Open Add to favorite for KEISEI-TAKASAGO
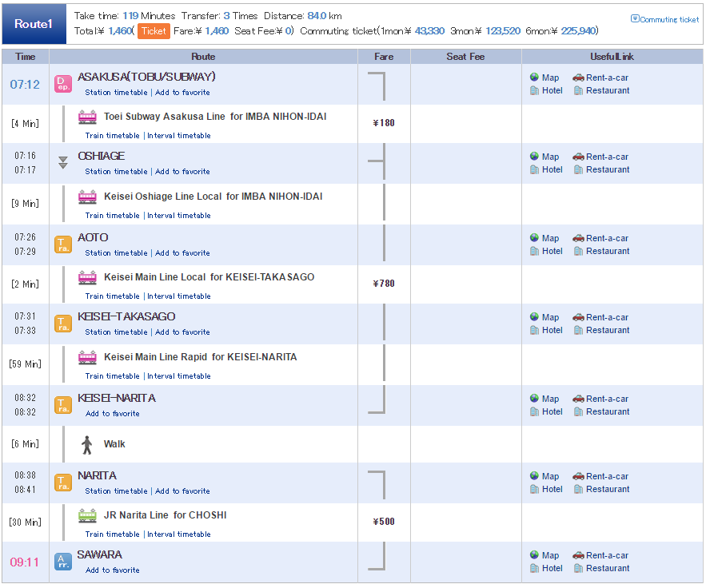This screenshot has width=710, height=588. pos(182,332)
